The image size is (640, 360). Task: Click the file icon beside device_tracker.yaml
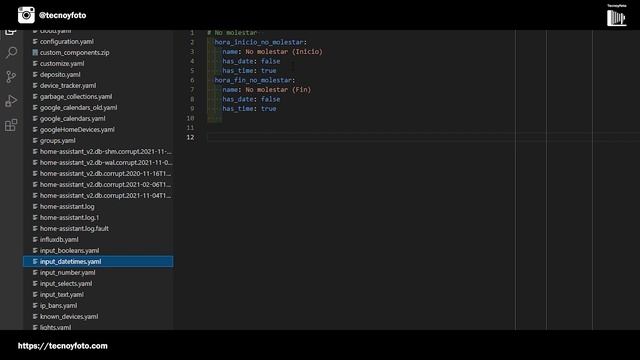(35, 86)
